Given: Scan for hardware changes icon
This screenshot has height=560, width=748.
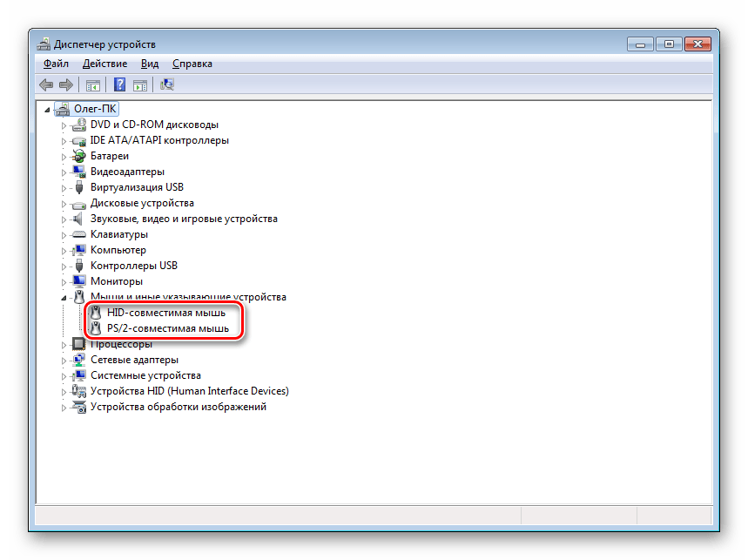Looking at the screenshot, I should (167, 84).
